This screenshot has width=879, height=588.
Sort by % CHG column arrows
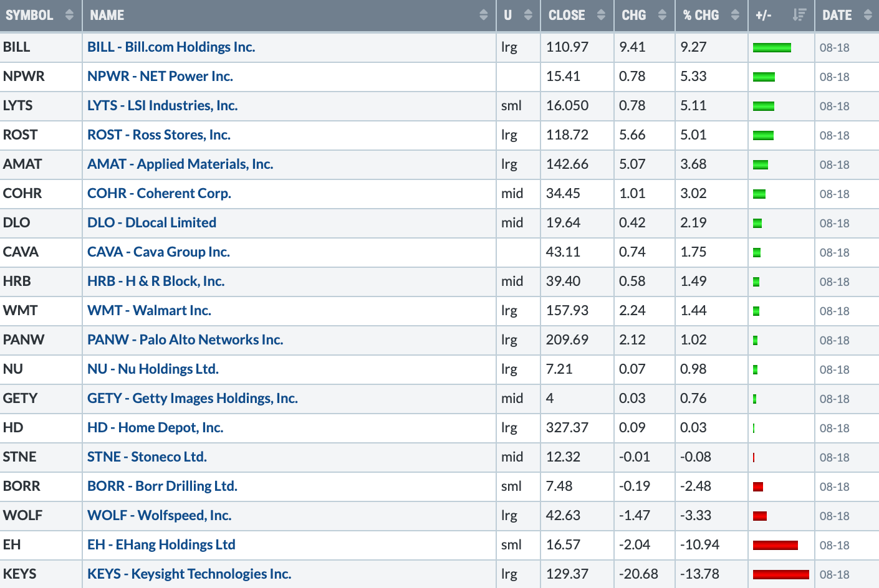(735, 15)
